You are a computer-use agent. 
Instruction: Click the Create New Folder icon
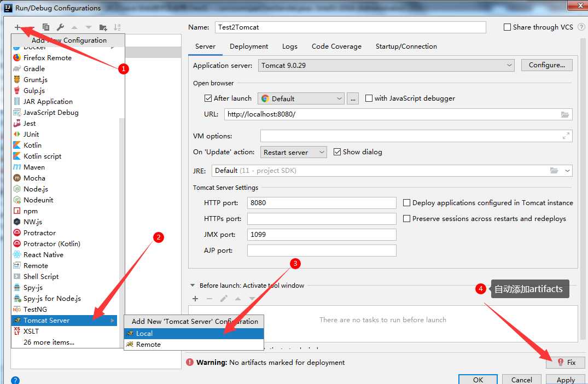click(103, 27)
